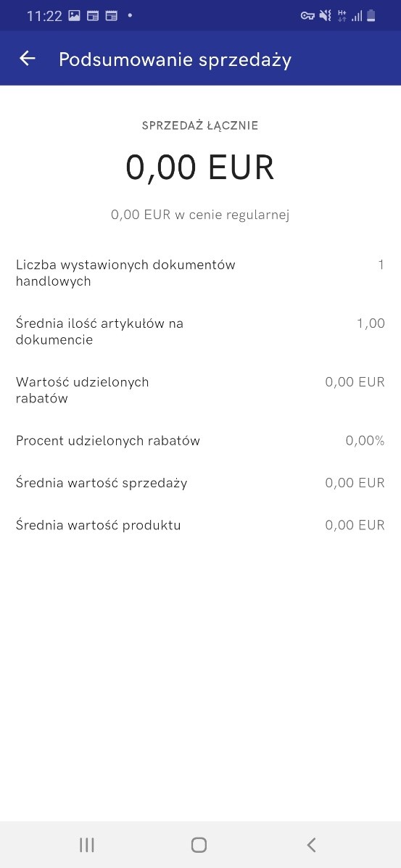Tap 0,00 EUR w cenie regularnej text
The height and width of the screenshot is (868, 401).
coord(200,215)
